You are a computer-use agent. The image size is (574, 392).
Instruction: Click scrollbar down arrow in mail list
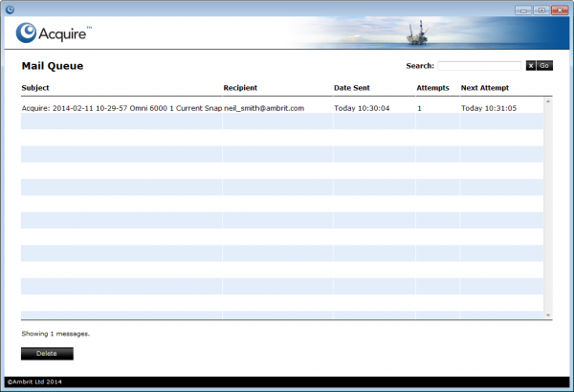pos(548,315)
